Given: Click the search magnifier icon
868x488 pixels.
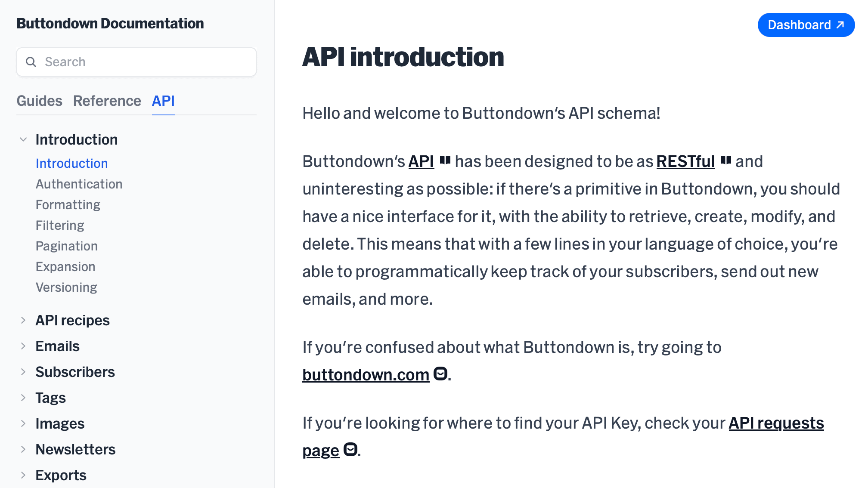Looking at the screenshot, I should (31, 62).
